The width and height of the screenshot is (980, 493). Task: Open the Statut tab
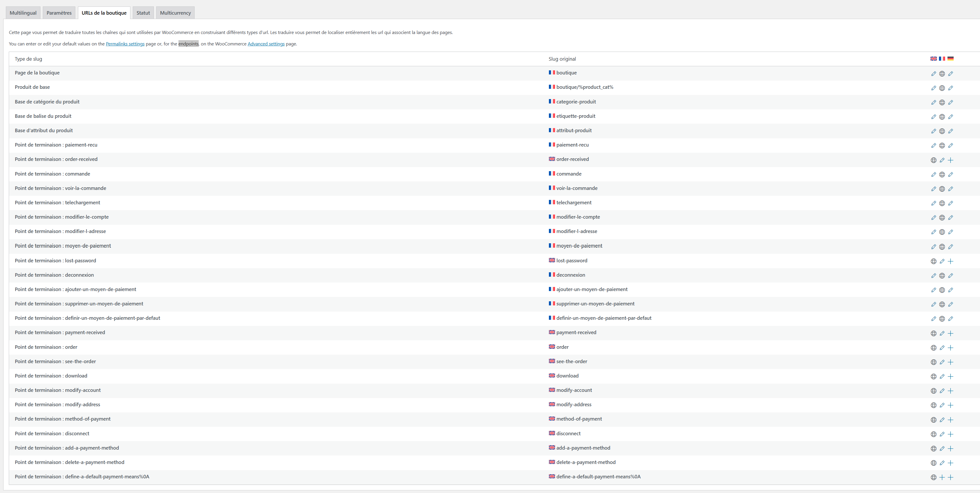pyautogui.click(x=143, y=13)
